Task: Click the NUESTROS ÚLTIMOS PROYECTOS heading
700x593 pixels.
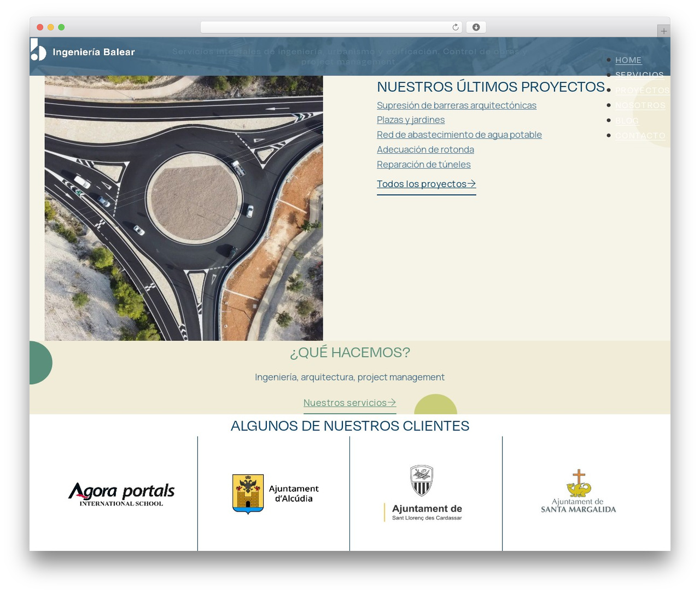Action: click(x=491, y=86)
